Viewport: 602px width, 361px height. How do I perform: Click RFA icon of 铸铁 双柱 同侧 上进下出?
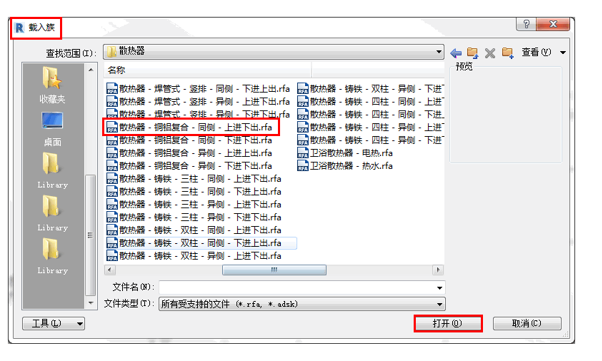tap(112, 230)
